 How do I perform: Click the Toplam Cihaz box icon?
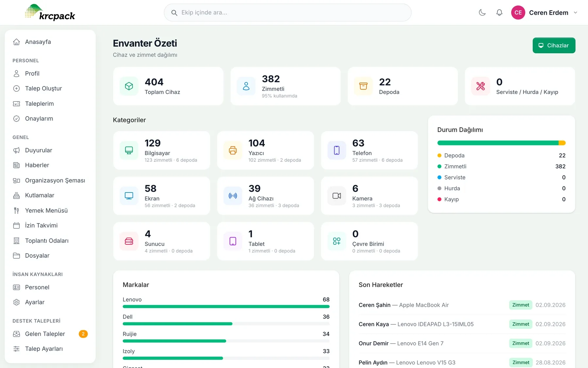point(129,86)
